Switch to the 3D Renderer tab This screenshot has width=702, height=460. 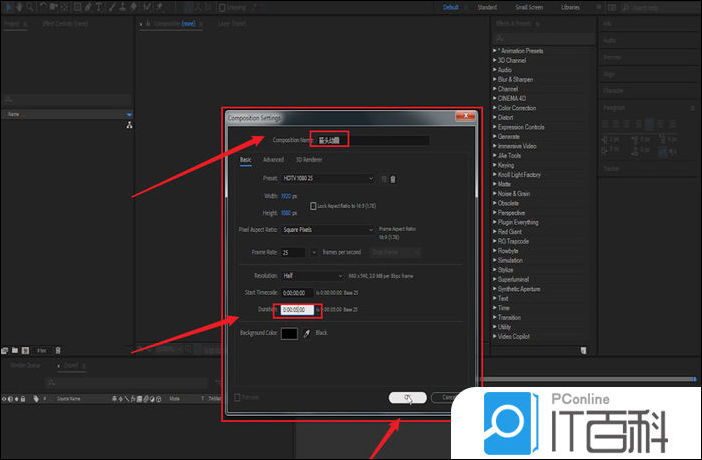308,159
